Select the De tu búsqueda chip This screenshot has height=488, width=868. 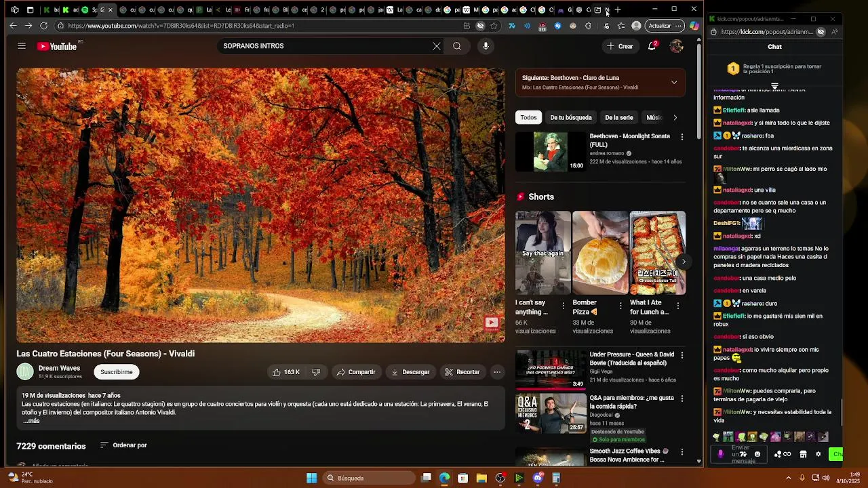pos(571,117)
